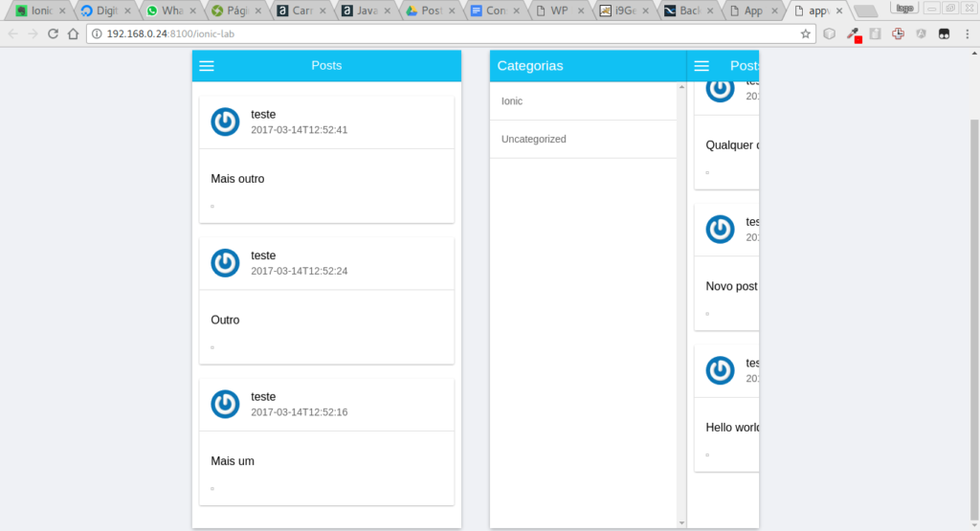Screen dimensions: 980x531
Task: Open the Angular shield extension icon
Action: coord(921,33)
